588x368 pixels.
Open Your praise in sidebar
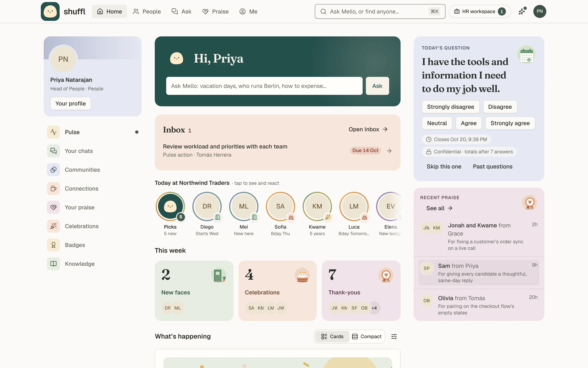pyautogui.click(x=92, y=207)
